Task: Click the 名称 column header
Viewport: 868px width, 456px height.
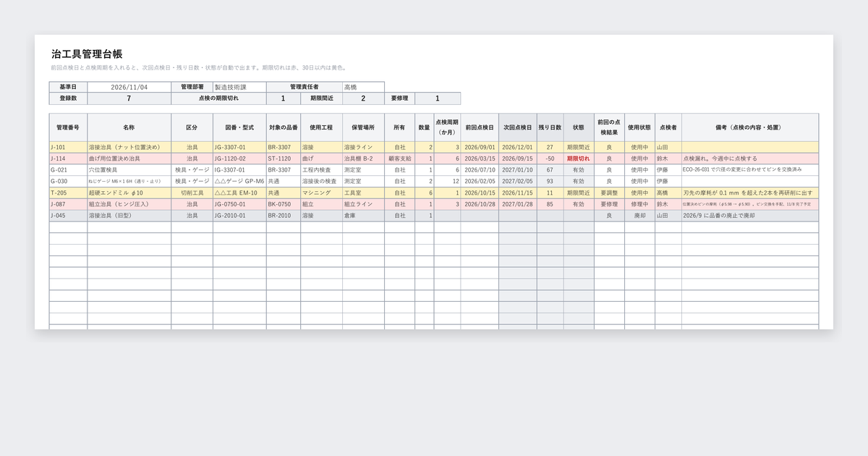Action: click(x=129, y=127)
